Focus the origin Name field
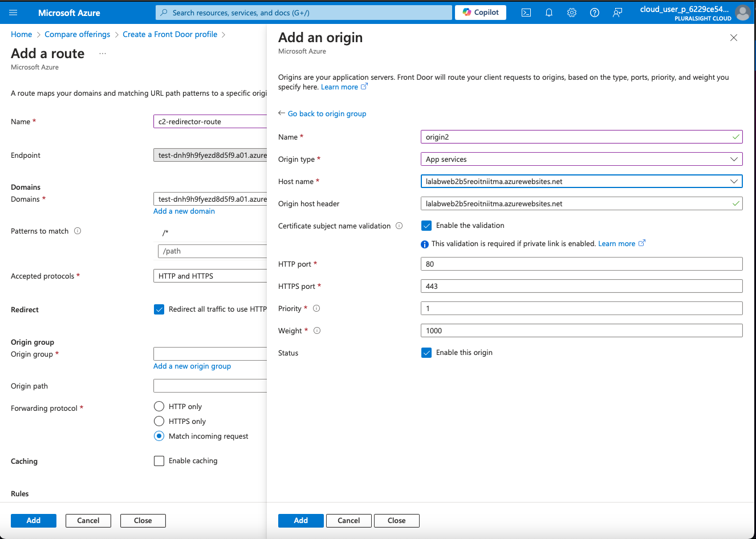Screen dimensions: 756x539 pos(582,137)
